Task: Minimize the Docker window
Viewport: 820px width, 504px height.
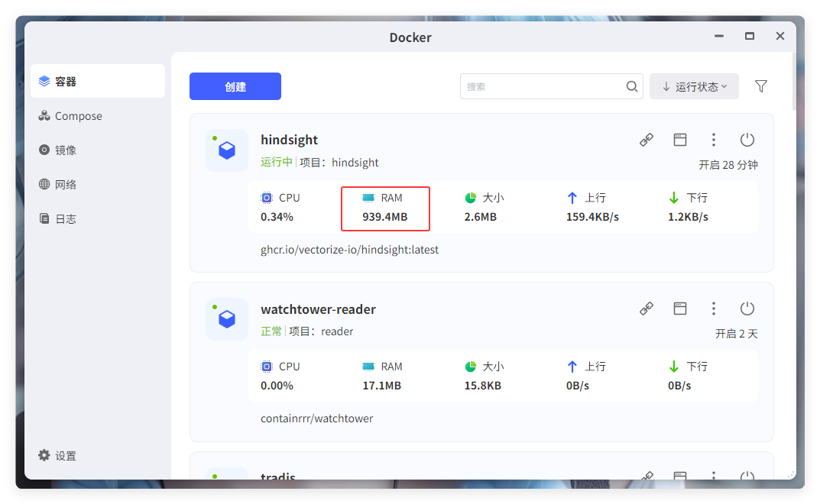Action: pos(719,36)
